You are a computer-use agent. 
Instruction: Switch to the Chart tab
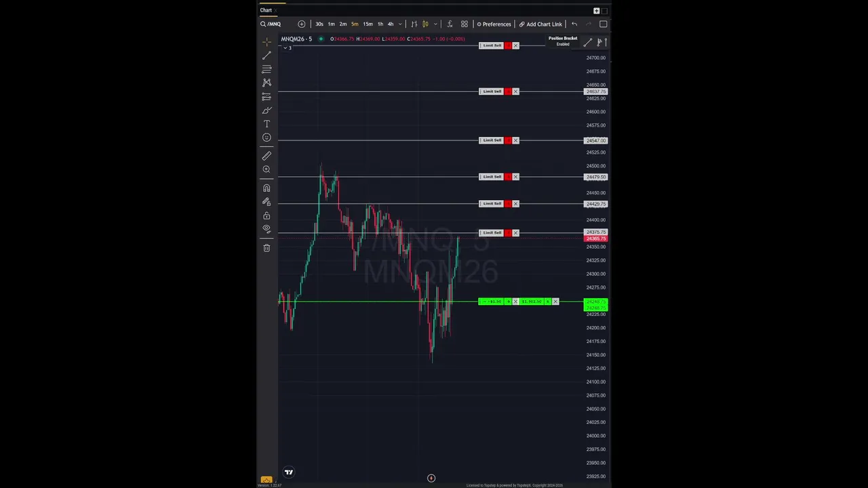pyautogui.click(x=266, y=10)
